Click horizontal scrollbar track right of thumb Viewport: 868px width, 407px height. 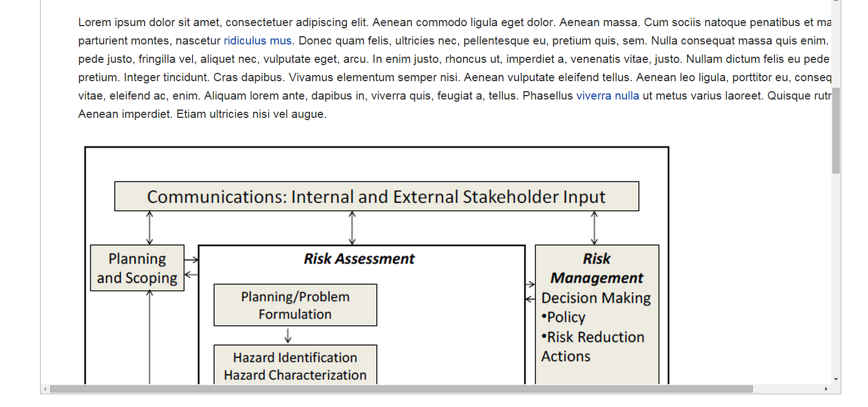pyautogui.click(x=787, y=389)
